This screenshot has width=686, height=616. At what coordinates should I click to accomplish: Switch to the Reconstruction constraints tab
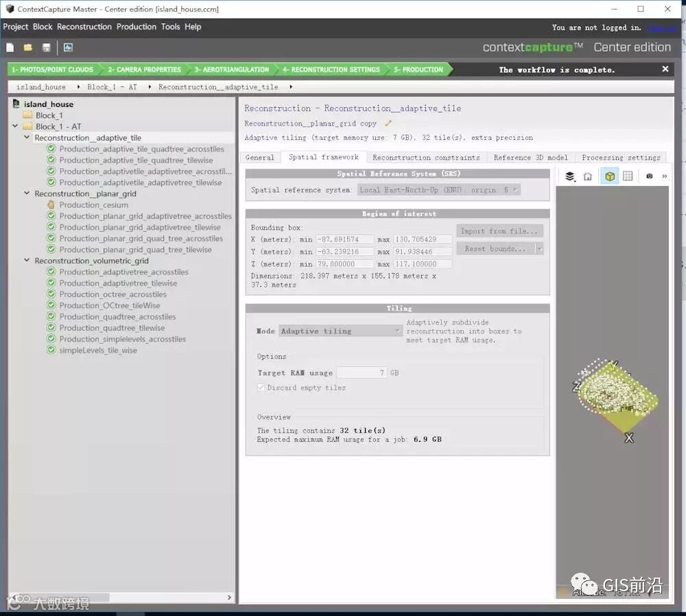coord(426,158)
